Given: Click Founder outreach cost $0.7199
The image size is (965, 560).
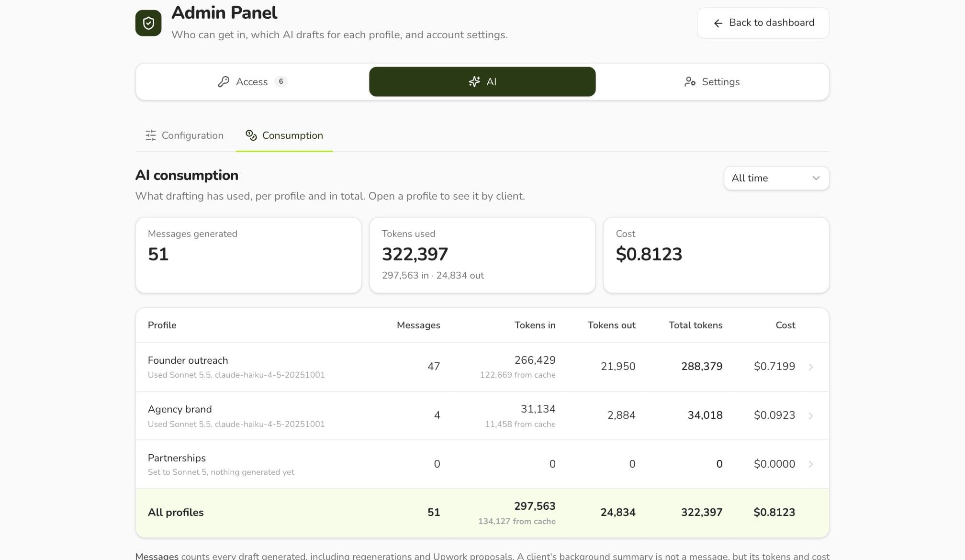Looking at the screenshot, I should [774, 366].
